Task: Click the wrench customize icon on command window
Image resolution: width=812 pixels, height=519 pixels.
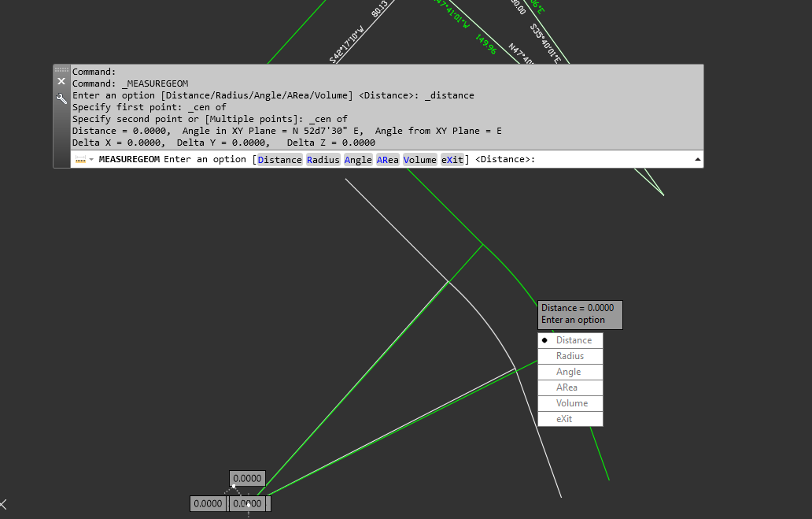Action: point(61,98)
